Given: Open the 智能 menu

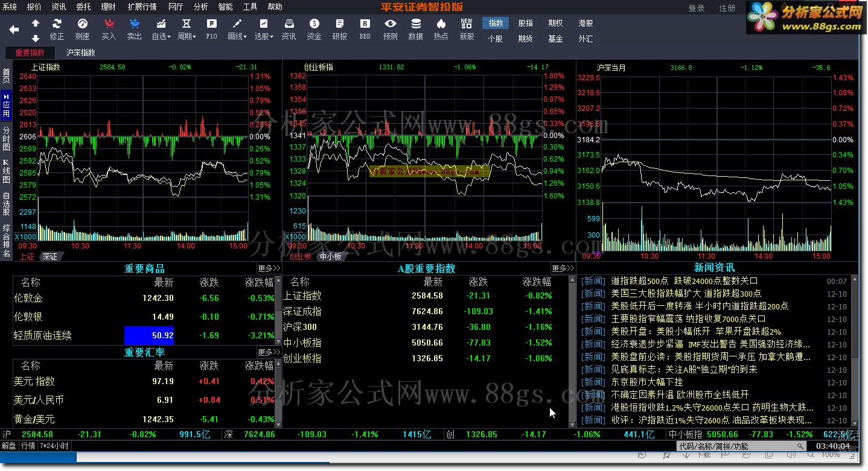Looking at the screenshot, I should click(x=225, y=7).
